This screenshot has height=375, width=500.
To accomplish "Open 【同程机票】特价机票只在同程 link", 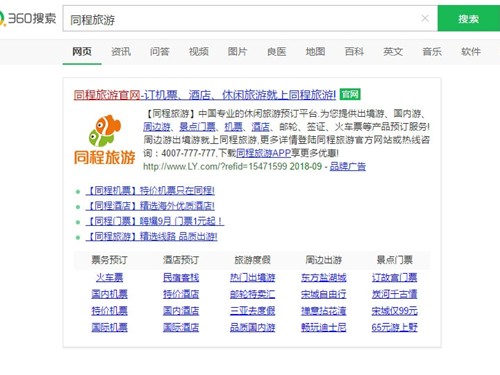I will 150,191.
